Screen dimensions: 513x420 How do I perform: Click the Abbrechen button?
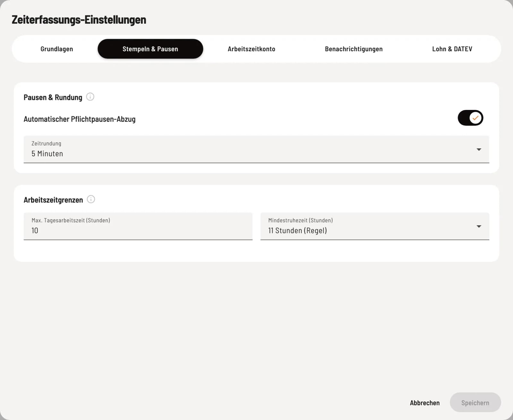[425, 403]
